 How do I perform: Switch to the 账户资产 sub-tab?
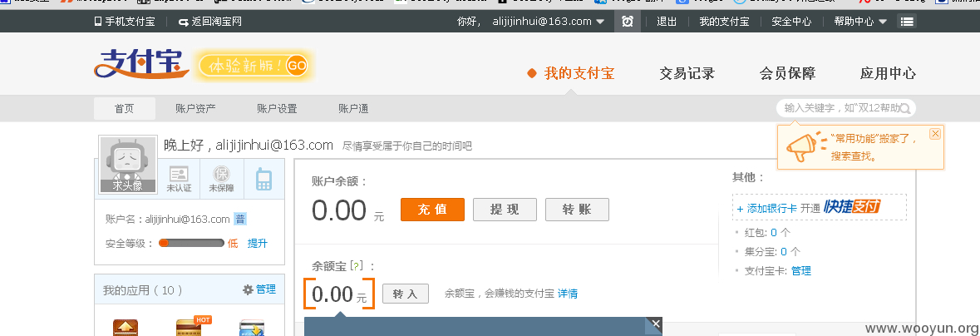point(195,108)
